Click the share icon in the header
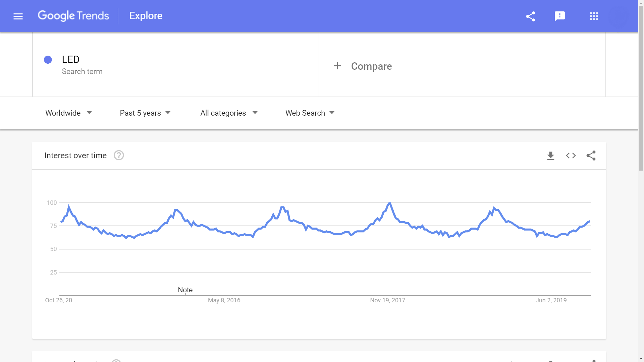 pos(531,16)
